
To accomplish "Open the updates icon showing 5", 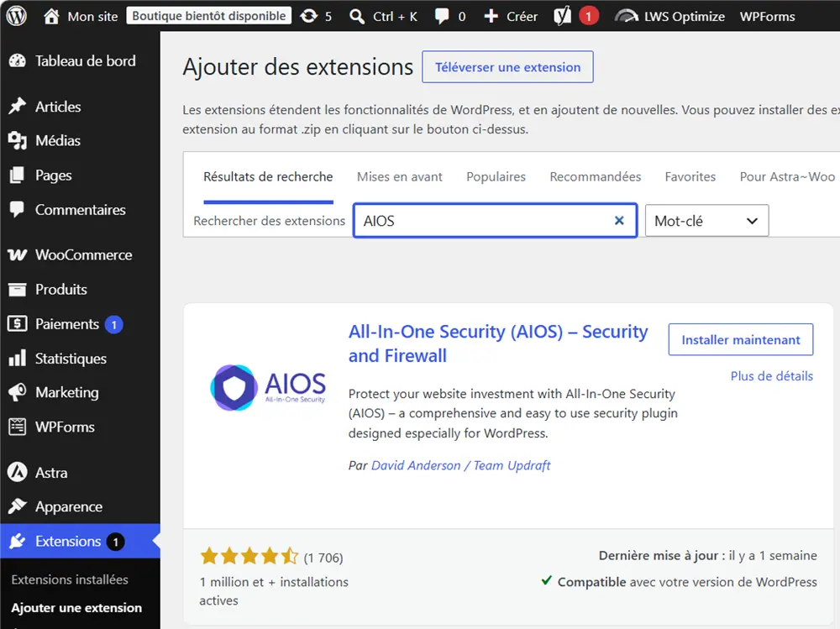I will [x=308, y=16].
